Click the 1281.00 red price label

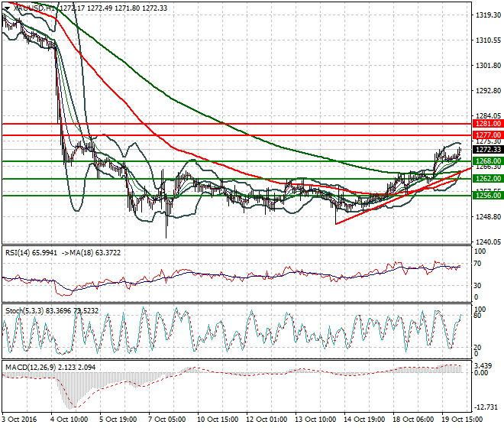(x=488, y=124)
